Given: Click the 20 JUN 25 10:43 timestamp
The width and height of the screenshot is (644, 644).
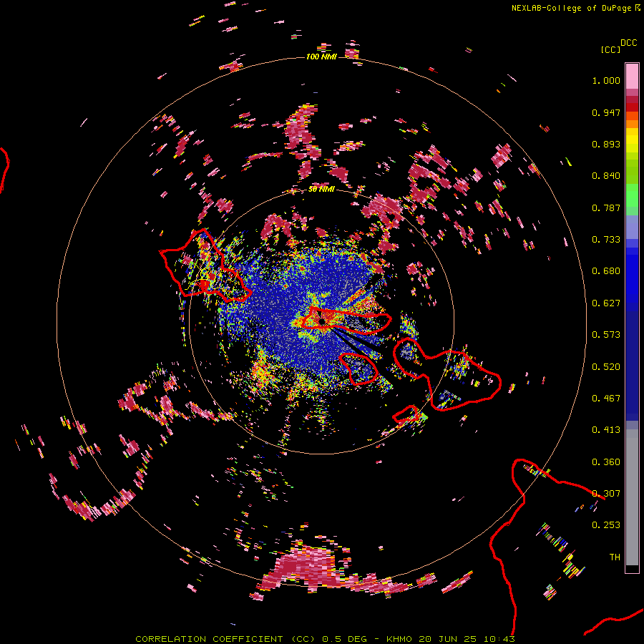Looking at the screenshot, I should (467, 639).
